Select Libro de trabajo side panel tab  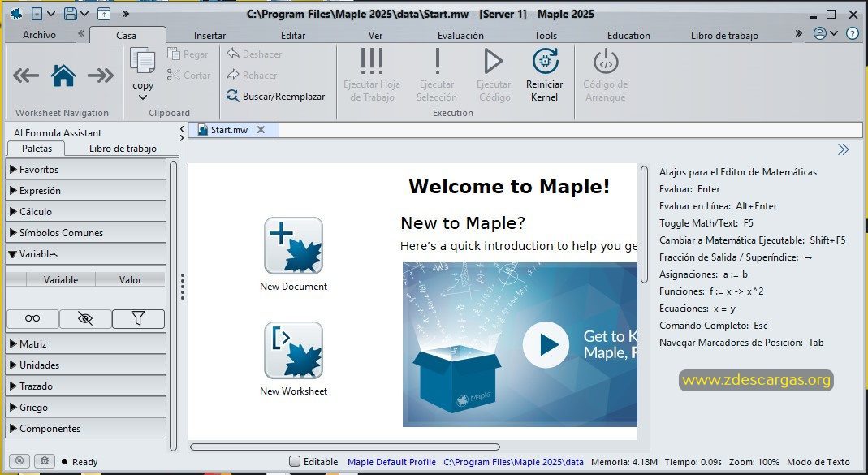tap(123, 149)
